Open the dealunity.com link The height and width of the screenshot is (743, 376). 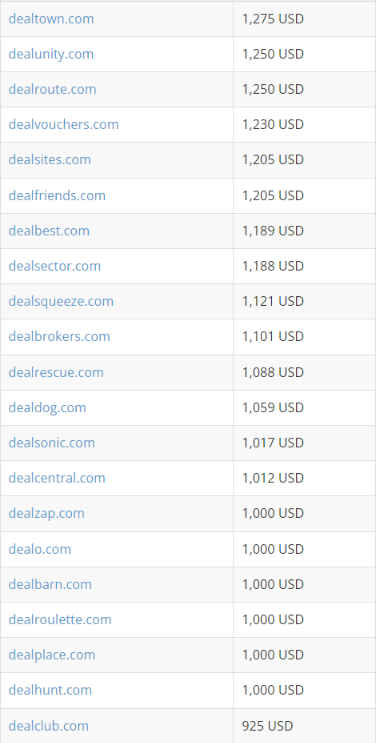51,54
